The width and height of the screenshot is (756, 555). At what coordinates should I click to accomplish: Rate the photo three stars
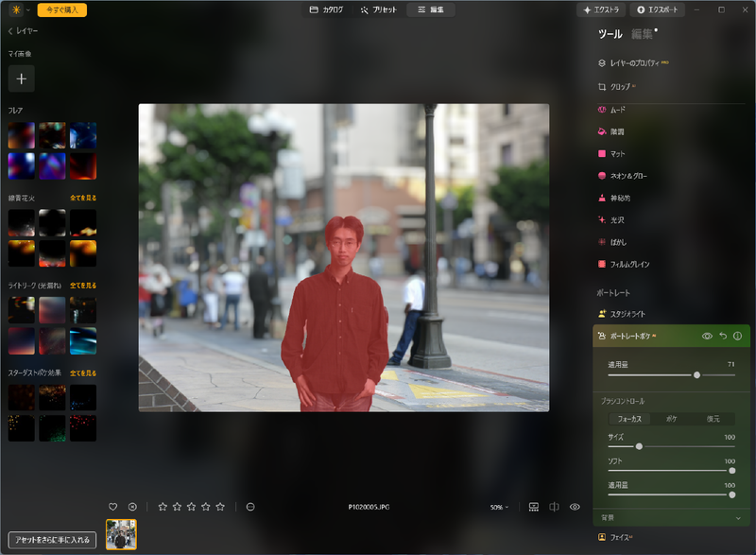pos(192,507)
